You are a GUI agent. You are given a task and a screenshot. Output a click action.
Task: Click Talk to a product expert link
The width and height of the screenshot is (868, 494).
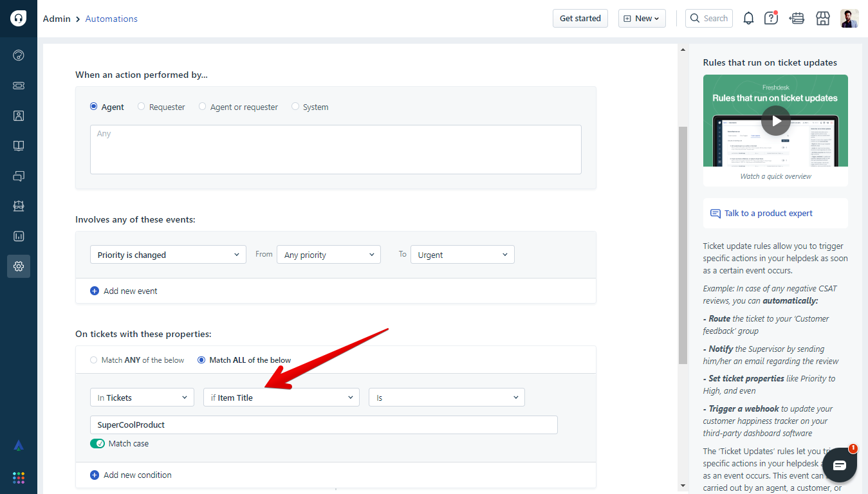(768, 214)
